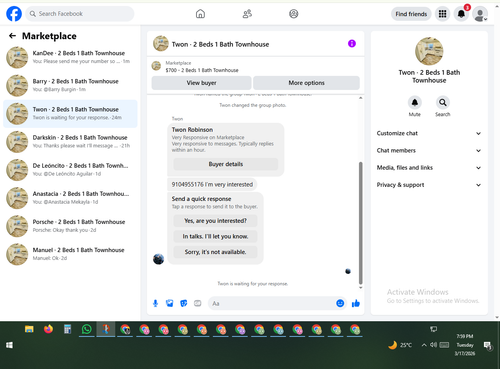Image resolution: width=500 pixels, height=369 pixels.
Task: Open the notifications bell icon
Action: click(x=461, y=14)
